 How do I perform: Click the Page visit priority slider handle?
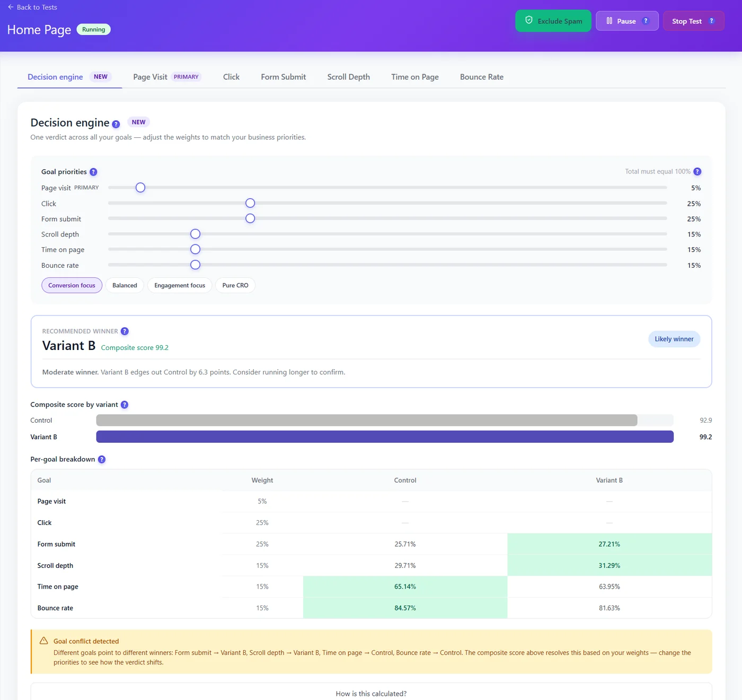tap(140, 188)
